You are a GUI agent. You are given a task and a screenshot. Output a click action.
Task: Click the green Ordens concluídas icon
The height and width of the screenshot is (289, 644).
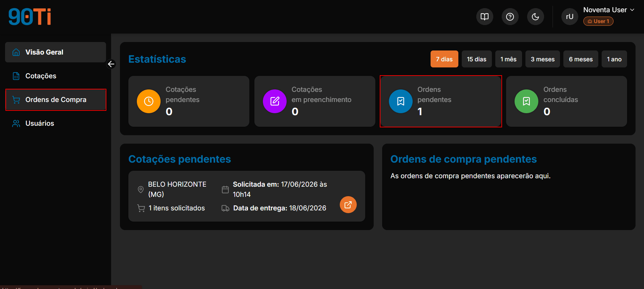[x=526, y=101]
